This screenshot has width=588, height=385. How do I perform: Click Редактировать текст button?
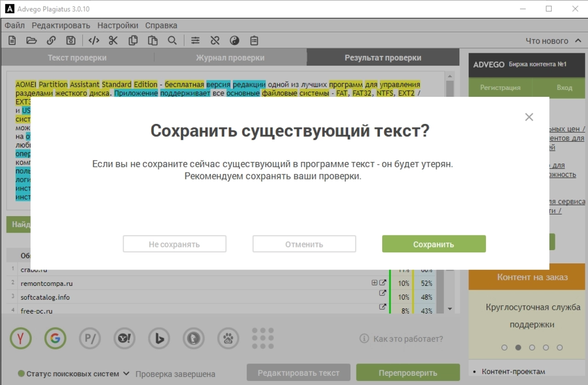click(299, 373)
